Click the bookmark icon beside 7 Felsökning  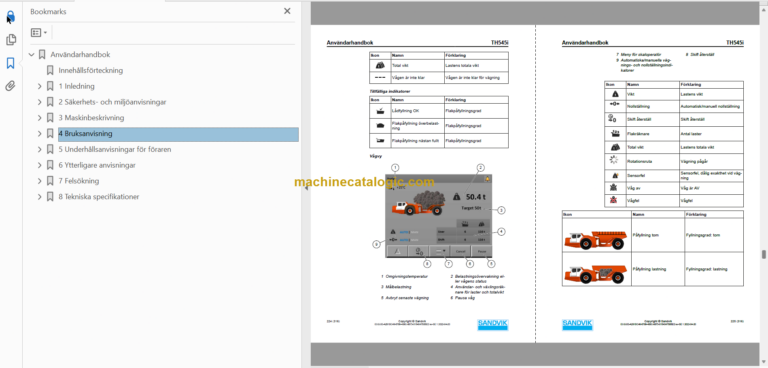point(50,181)
